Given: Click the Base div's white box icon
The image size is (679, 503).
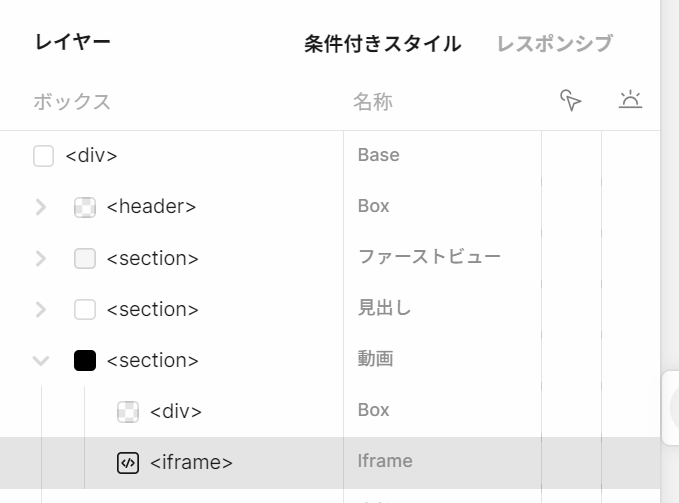Looking at the screenshot, I should [43, 156].
